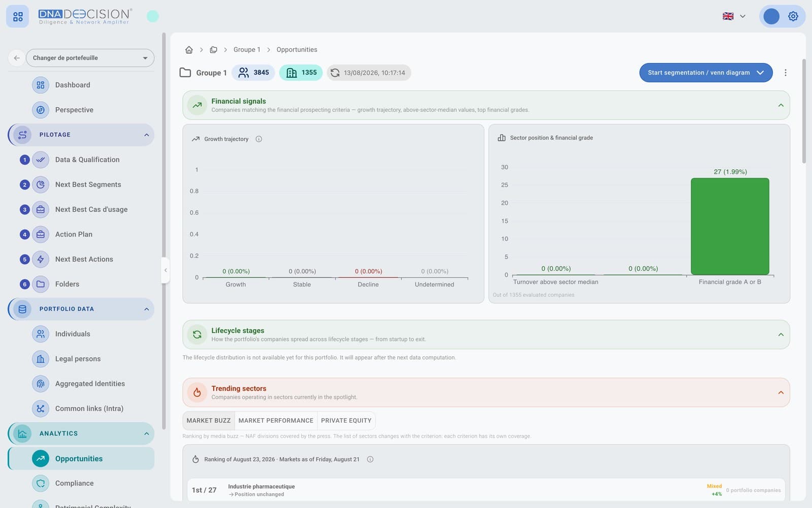Open the settings gear icon
This screenshot has width=812, height=508.
pyautogui.click(x=793, y=16)
